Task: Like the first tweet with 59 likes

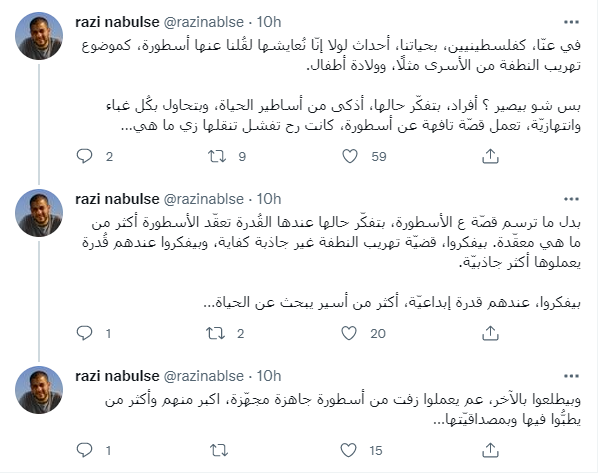Action: [x=350, y=156]
